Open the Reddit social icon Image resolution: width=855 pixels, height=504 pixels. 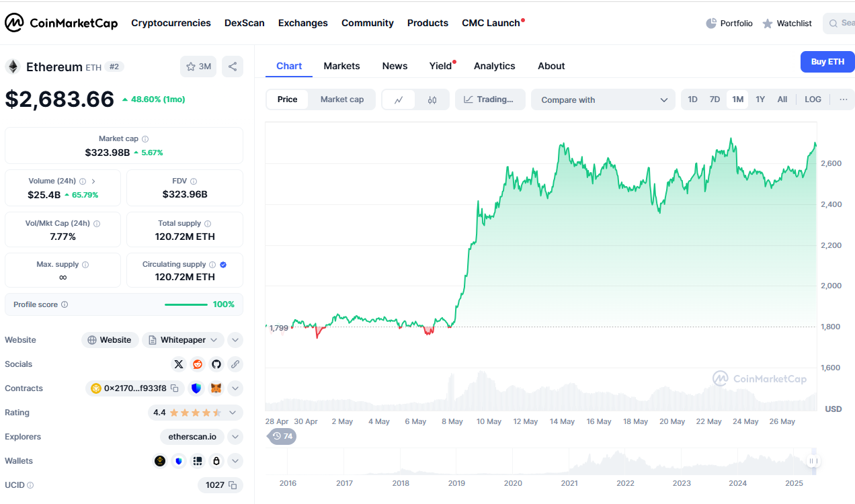tap(198, 364)
